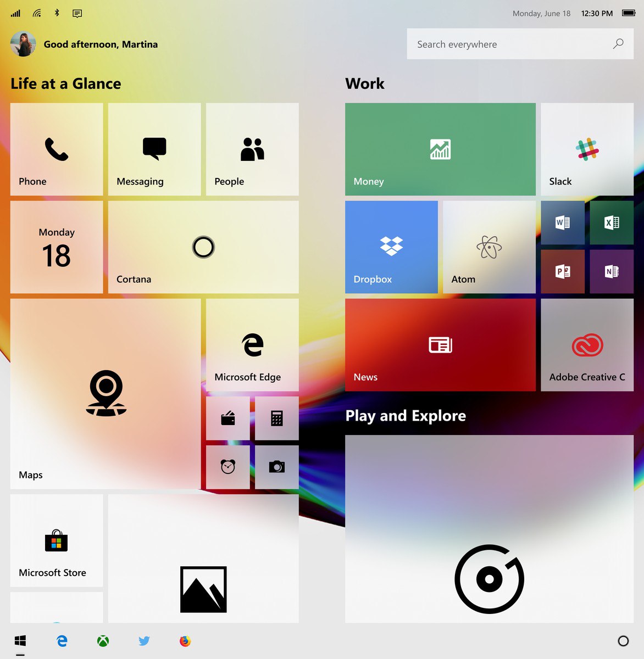Screen dimensions: 644x659
Task: Click the search magnifier icon
Action: pyautogui.click(x=618, y=43)
